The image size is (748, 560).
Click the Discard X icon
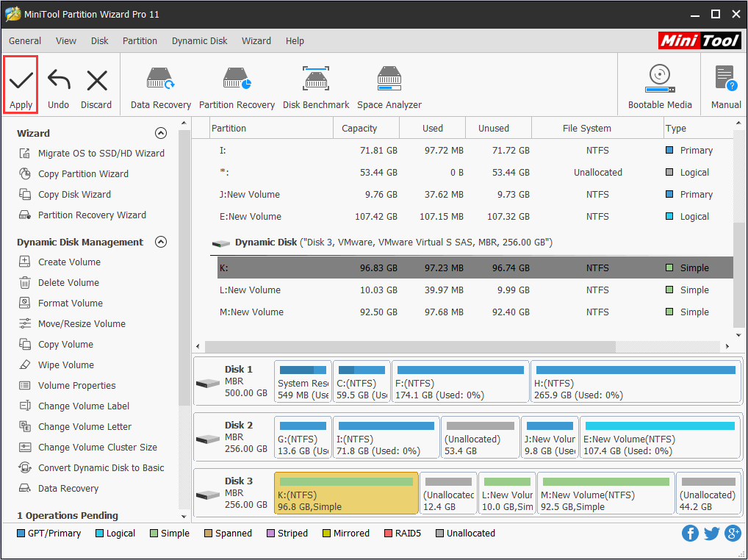pos(96,81)
